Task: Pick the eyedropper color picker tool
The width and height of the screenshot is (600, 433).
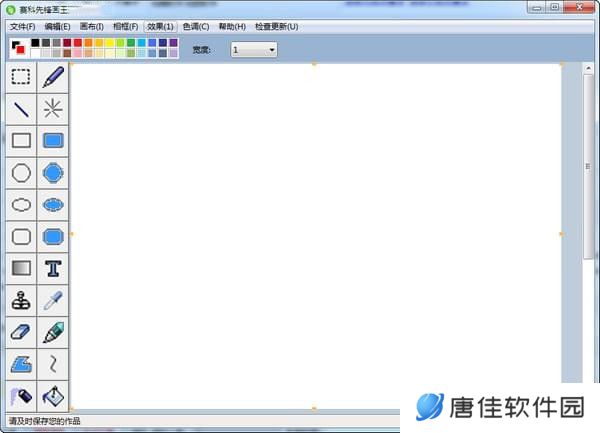Action: click(53, 301)
